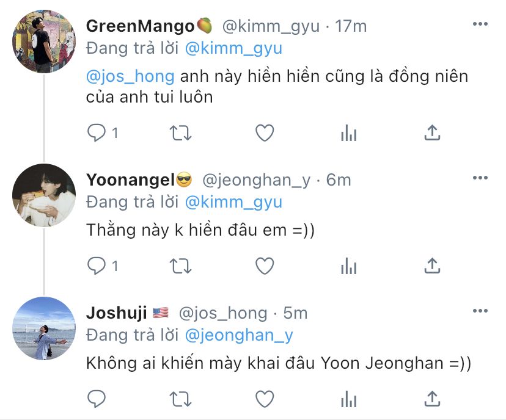Screen dimensions: 506x420
Task: Reply to Joshuji's tweet
Action: 97,399
